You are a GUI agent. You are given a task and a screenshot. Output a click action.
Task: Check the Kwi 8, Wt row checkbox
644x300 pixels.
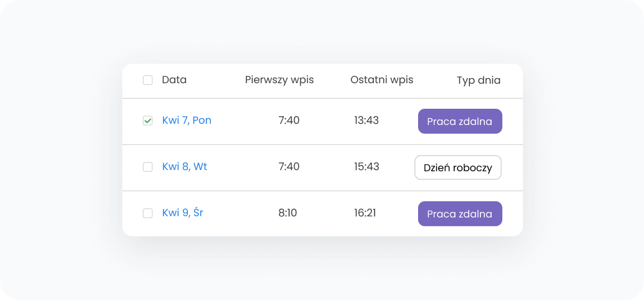pyautogui.click(x=148, y=167)
